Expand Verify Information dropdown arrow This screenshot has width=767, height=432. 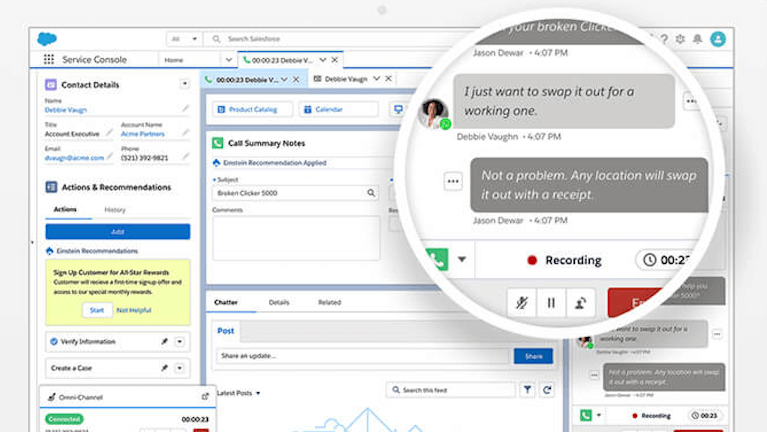(180, 341)
